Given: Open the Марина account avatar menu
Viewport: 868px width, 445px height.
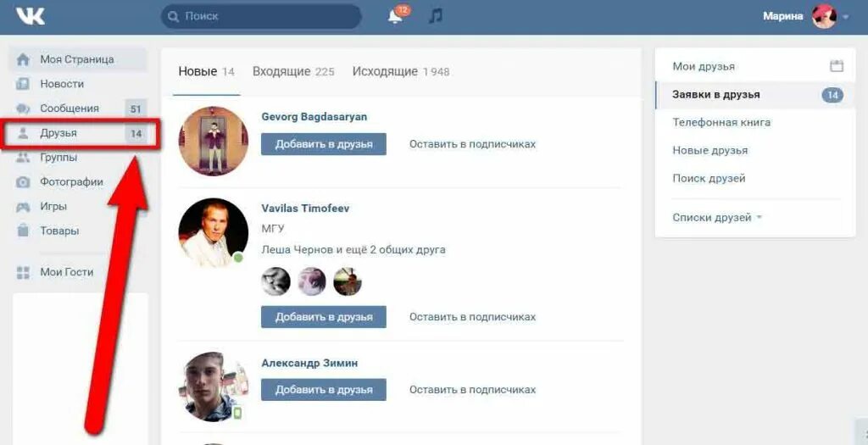Looking at the screenshot, I should [x=824, y=16].
